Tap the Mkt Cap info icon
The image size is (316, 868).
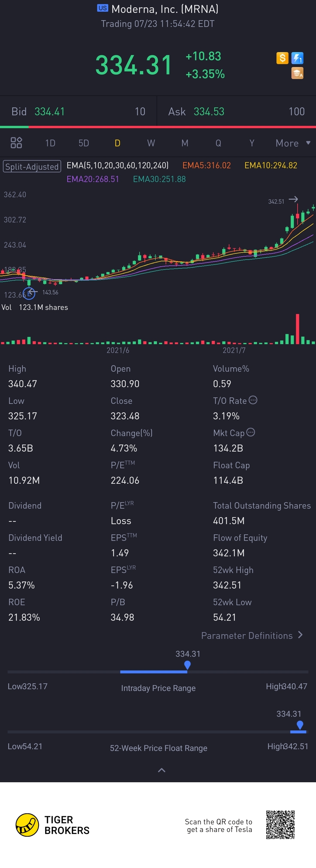251,432
